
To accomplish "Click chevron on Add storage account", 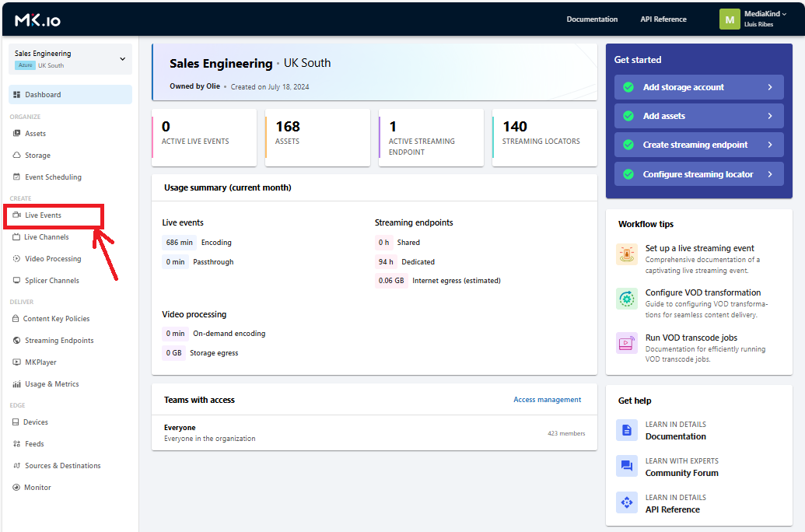I will pyautogui.click(x=769, y=87).
